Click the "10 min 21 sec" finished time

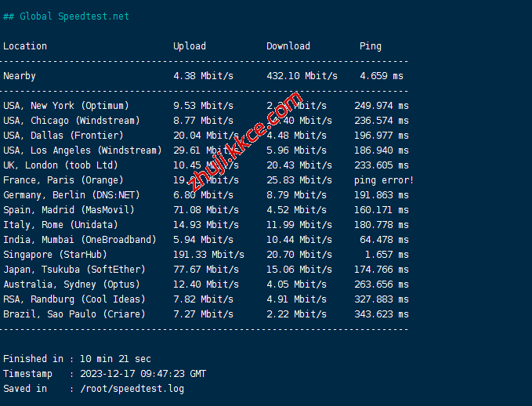(115, 359)
